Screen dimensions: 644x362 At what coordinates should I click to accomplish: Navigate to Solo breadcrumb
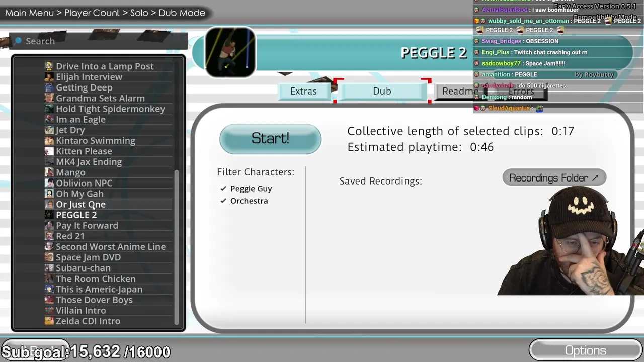pos(139,13)
